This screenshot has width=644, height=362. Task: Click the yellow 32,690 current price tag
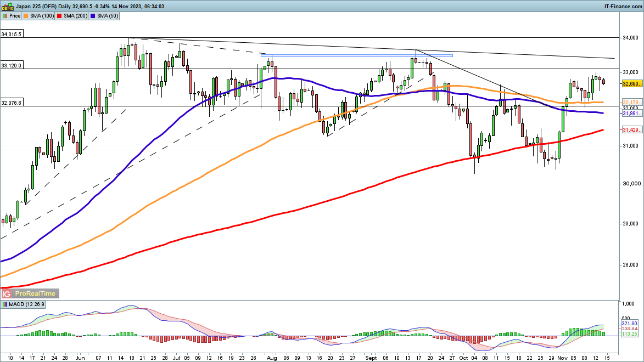pos(632,84)
